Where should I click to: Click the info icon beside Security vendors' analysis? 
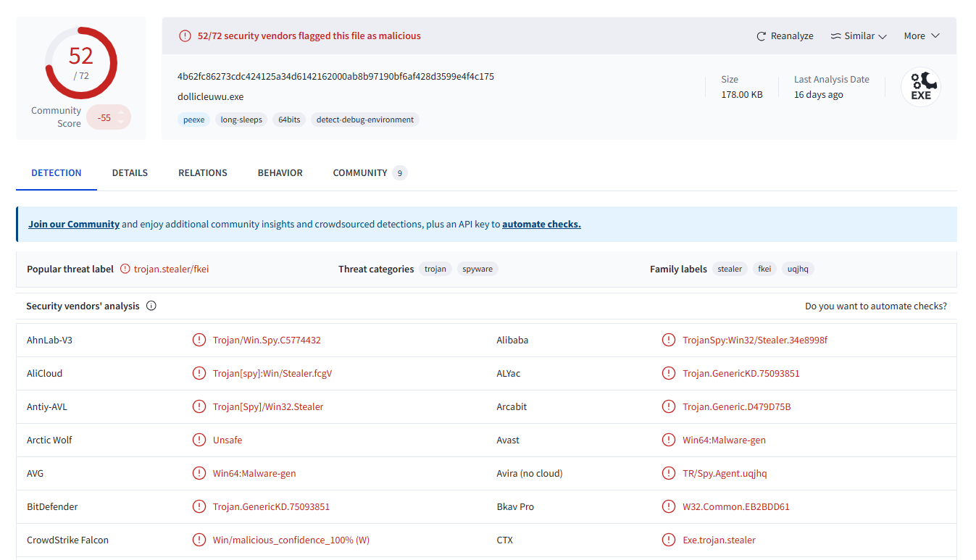coord(151,306)
